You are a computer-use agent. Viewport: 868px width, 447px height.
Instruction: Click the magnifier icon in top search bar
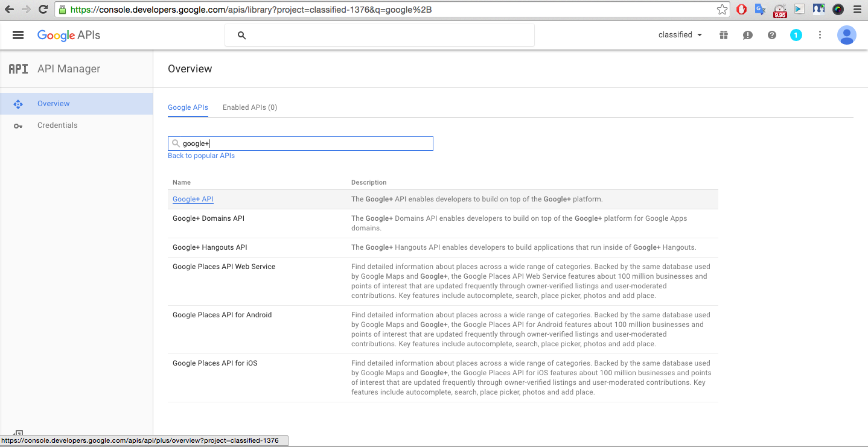tap(242, 36)
